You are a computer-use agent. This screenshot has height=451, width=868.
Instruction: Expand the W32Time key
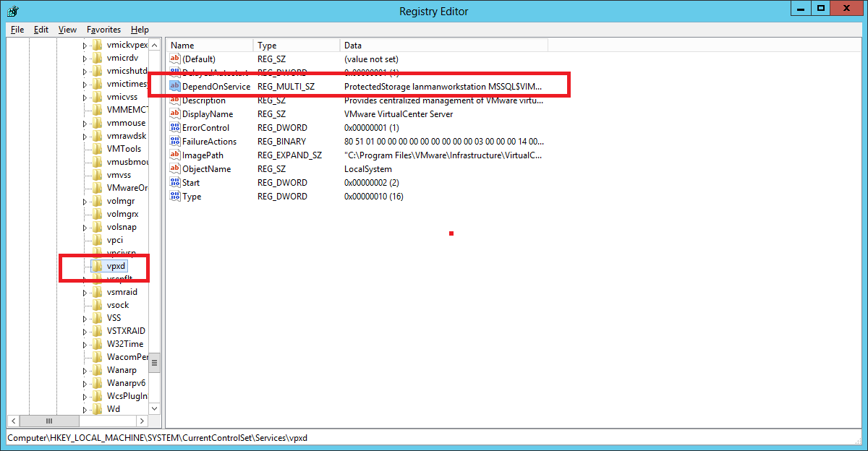tap(85, 344)
